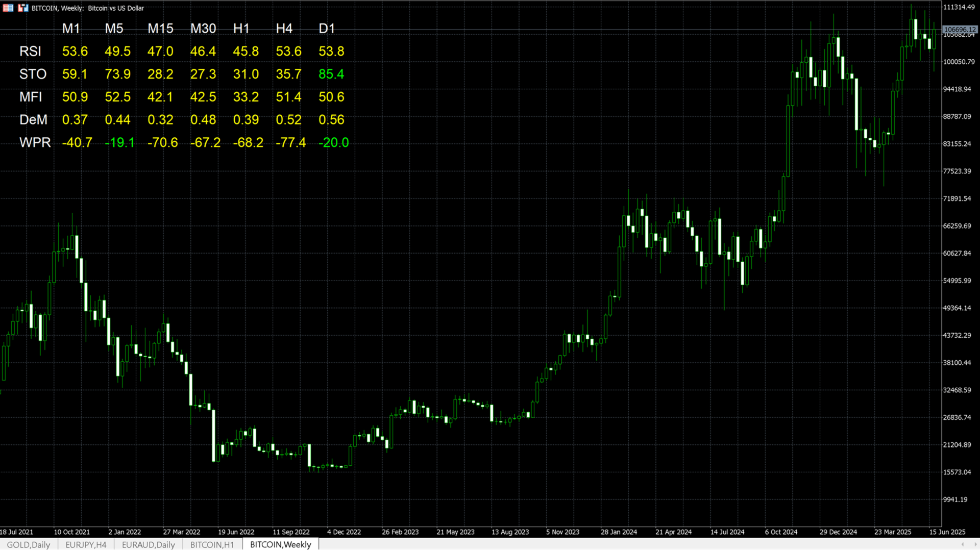Viewport: 980px width, 551px height.
Task: Click the M5 WPR value -19.1
Action: click(x=119, y=143)
